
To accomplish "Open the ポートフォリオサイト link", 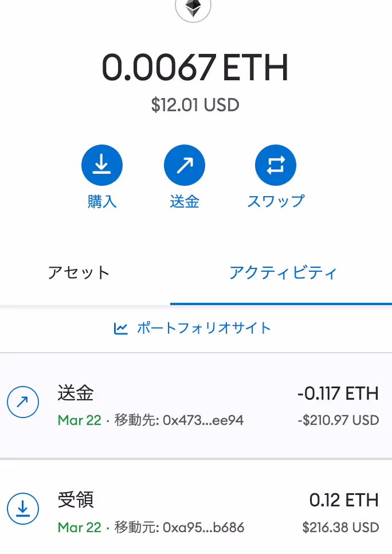I will pos(203,329).
